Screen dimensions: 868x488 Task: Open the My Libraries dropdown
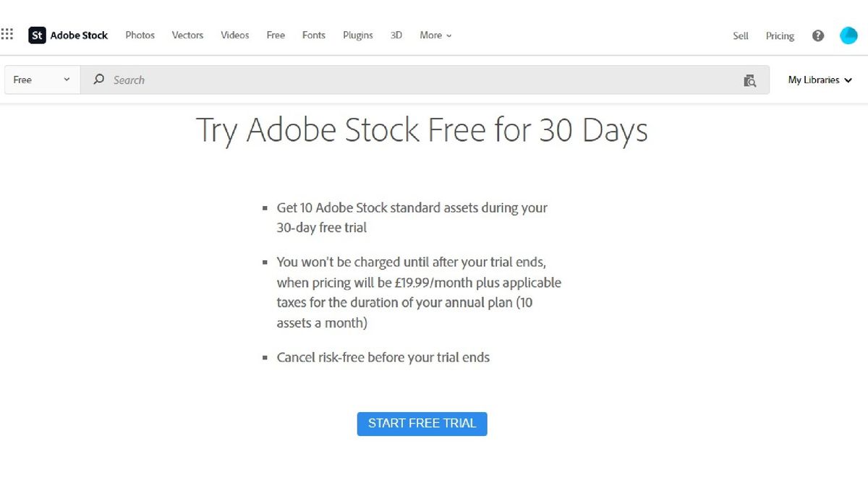(x=818, y=80)
